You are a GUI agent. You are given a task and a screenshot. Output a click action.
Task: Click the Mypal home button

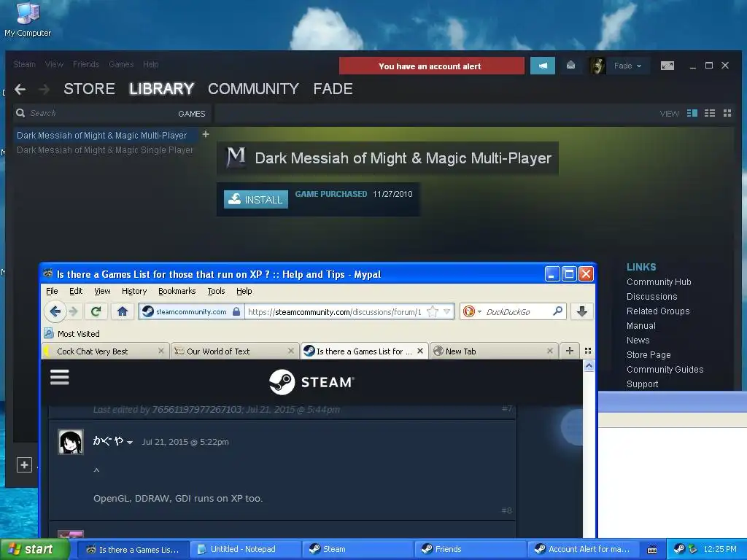[x=123, y=311]
